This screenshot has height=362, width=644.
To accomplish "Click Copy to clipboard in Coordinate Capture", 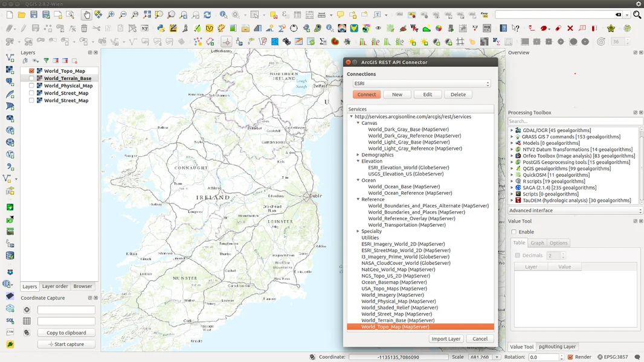I will point(66,332).
